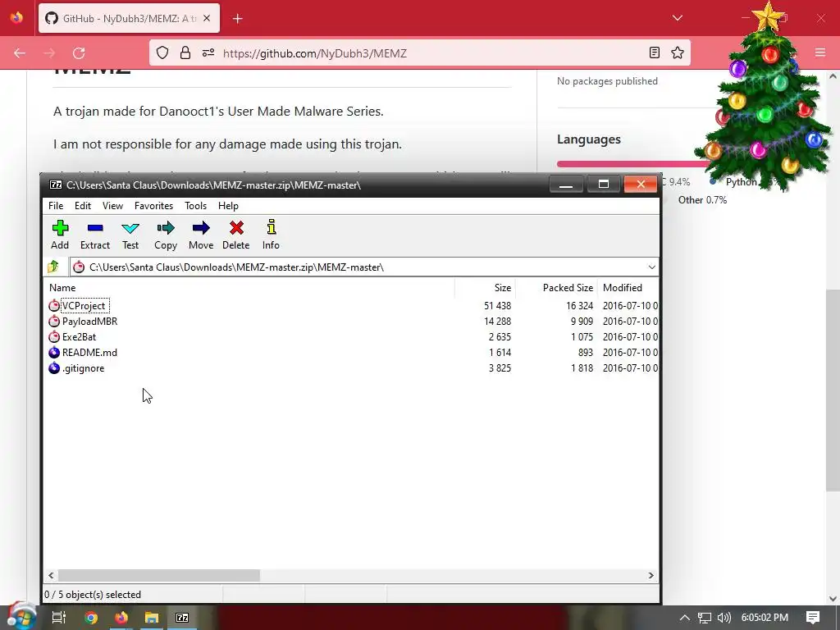Click the taskbar clock showing 6:05:02 PM
This screenshot has height=630, width=840.
tap(765, 618)
